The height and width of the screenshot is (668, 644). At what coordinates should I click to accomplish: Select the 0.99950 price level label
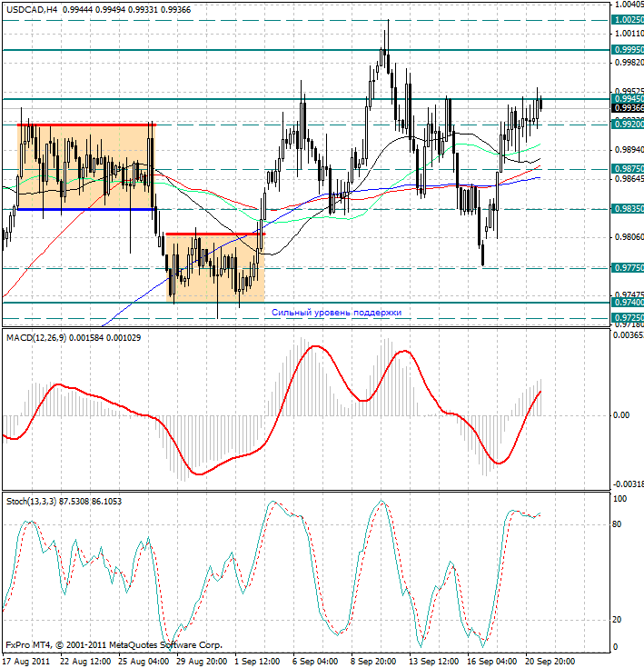click(x=629, y=49)
